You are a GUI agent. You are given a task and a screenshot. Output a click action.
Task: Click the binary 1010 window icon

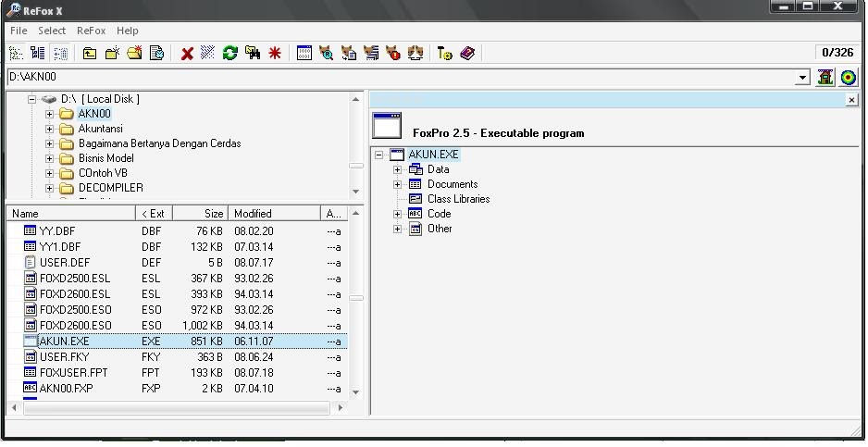(x=304, y=53)
